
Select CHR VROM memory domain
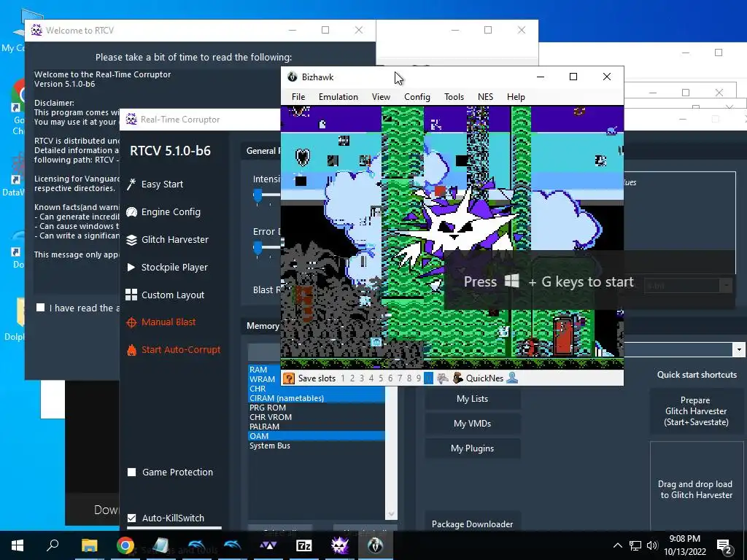pos(317,417)
